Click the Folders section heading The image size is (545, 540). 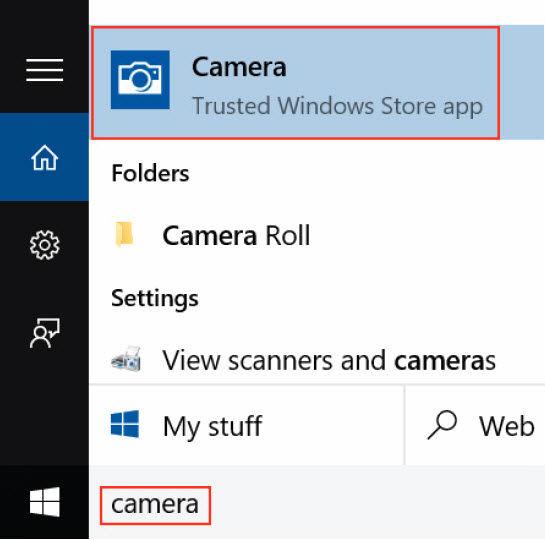point(150,173)
